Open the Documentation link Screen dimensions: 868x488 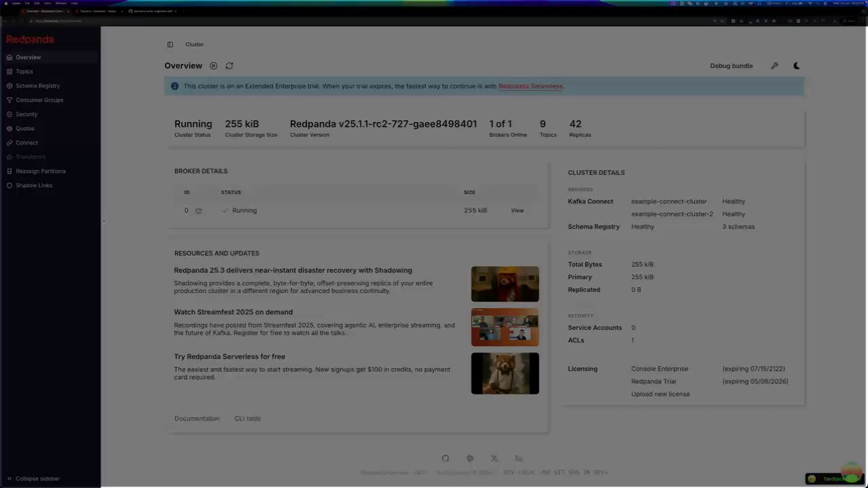tap(197, 419)
